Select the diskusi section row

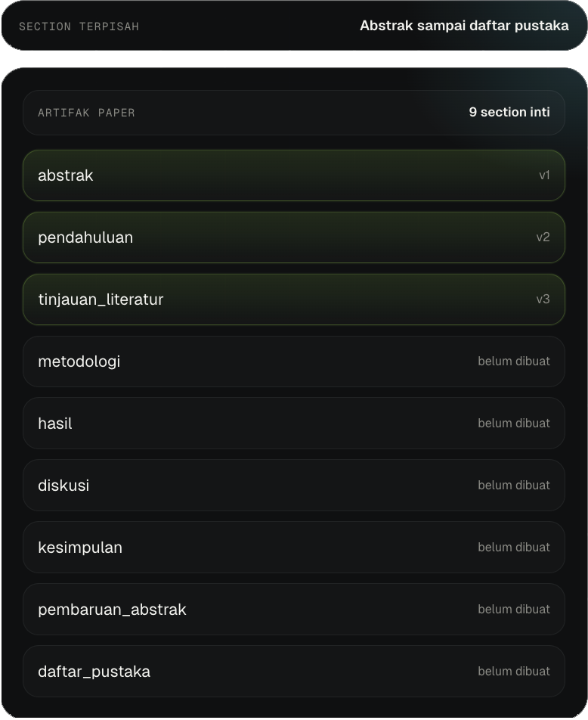294,486
